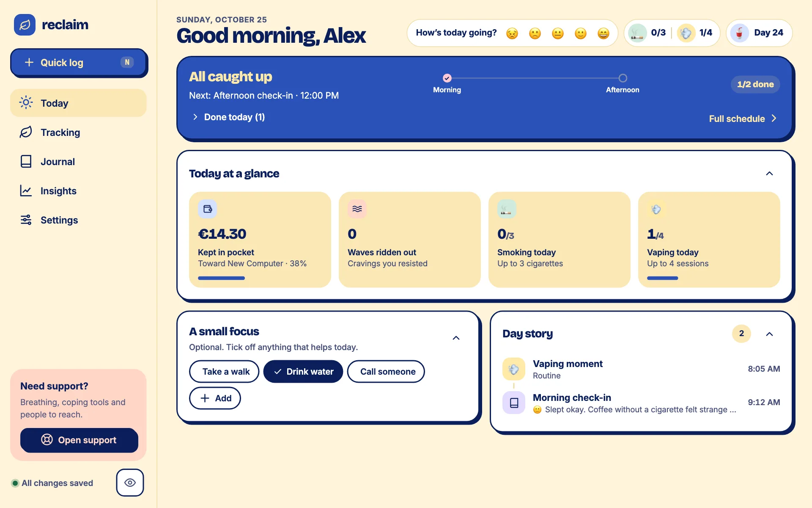Click the Morning check-in journal icon
812x508 pixels.
pyautogui.click(x=514, y=403)
